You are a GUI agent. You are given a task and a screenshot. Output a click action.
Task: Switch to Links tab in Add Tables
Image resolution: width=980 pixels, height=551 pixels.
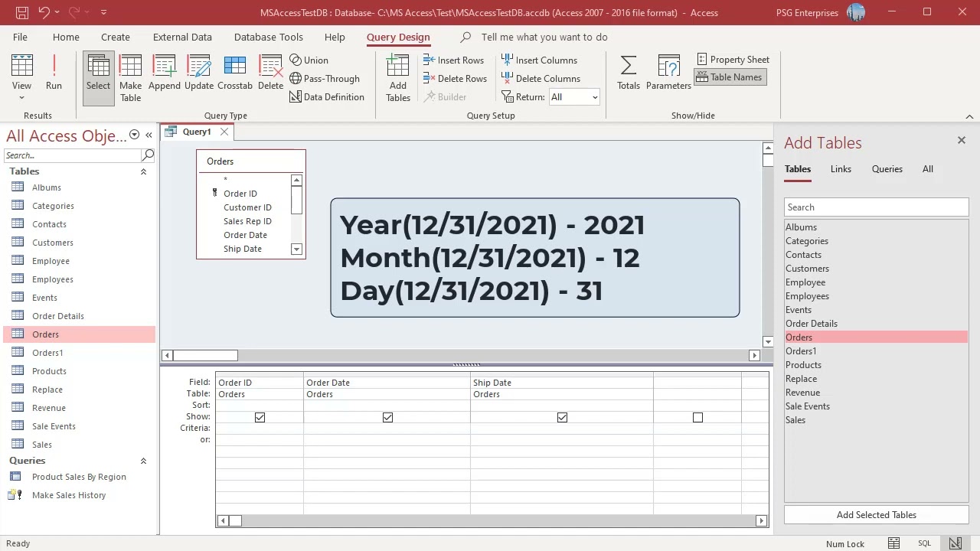pyautogui.click(x=841, y=169)
